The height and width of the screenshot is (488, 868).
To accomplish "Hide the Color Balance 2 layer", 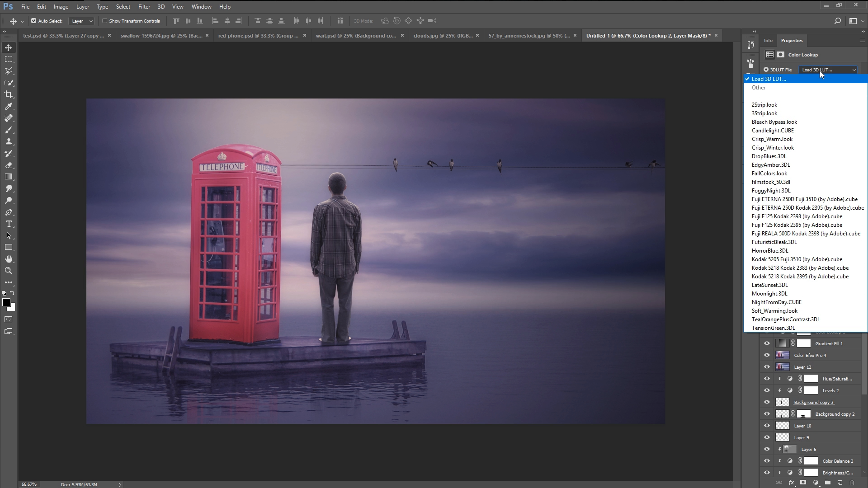I will (x=767, y=461).
